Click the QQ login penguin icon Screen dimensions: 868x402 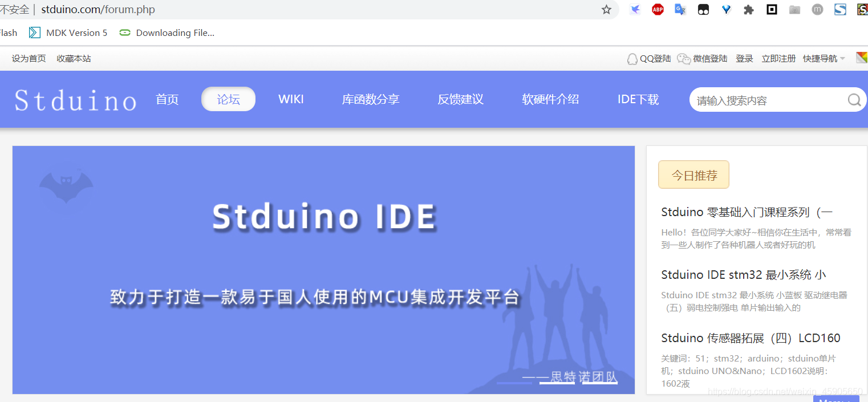(632, 58)
